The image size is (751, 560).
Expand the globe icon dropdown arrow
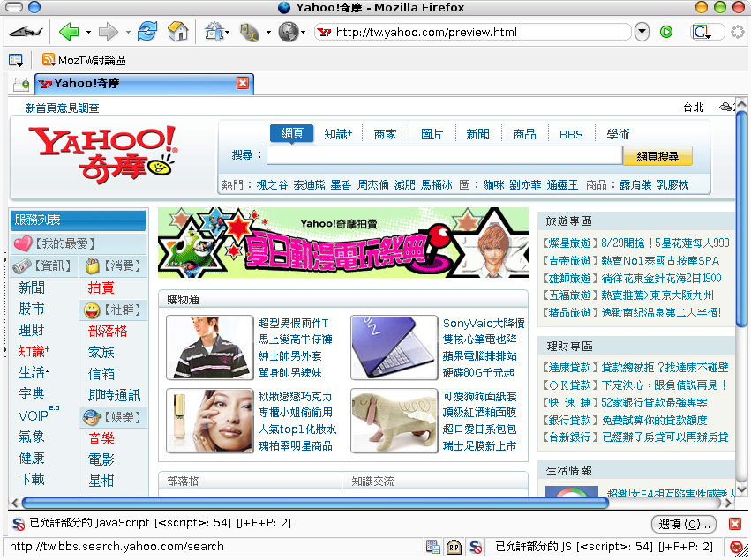[x=304, y=33]
